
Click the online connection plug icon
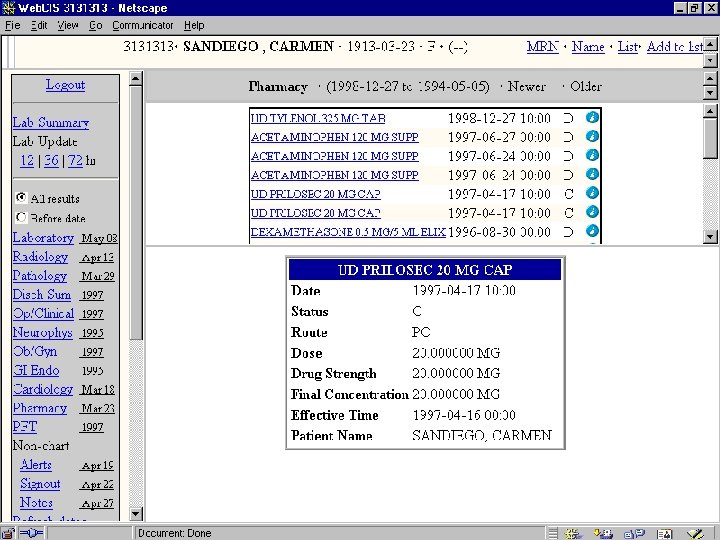pyautogui.click(x=31, y=533)
